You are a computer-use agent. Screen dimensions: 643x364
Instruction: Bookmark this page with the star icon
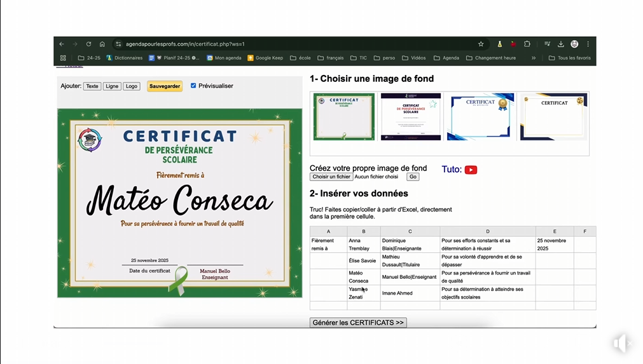[481, 44]
